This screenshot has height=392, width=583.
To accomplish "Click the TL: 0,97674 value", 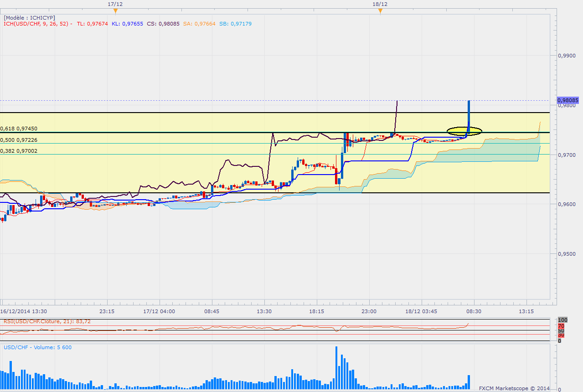I will point(93,24).
